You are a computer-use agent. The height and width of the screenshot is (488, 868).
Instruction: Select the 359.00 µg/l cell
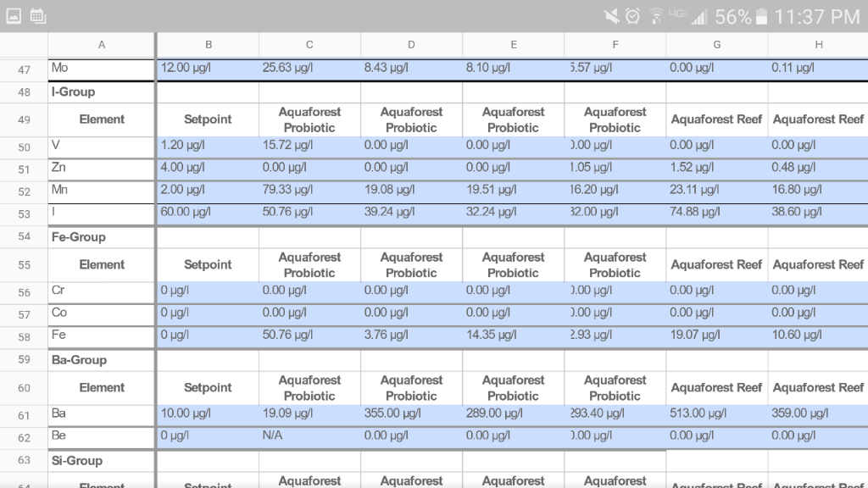818,415
